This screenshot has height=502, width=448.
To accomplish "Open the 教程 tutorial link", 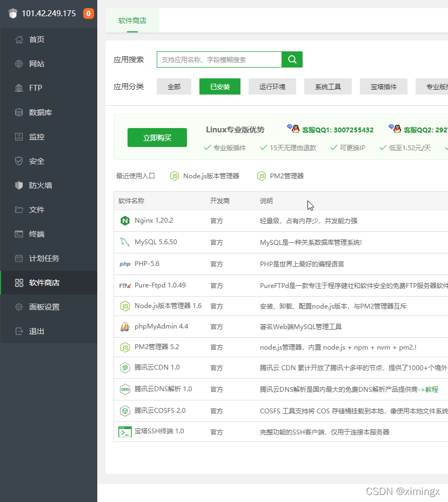I will pyautogui.click(x=432, y=389).
